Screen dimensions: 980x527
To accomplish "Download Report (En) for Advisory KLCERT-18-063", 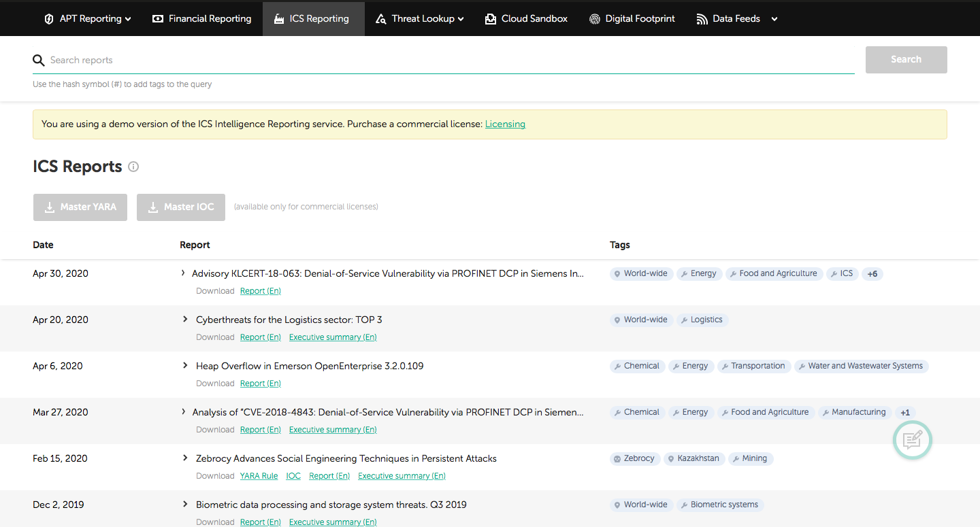I will (x=261, y=291).
